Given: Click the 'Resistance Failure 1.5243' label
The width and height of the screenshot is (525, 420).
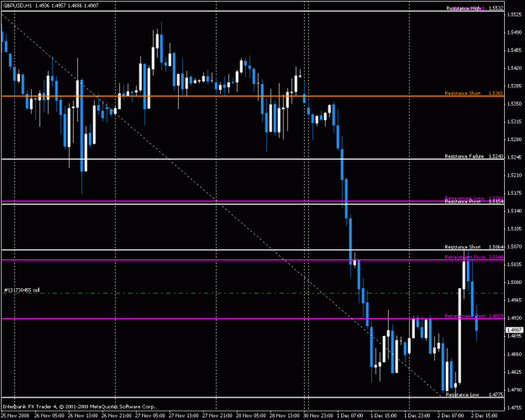Looking at the screenshot, I should click(x=474, y=156).
